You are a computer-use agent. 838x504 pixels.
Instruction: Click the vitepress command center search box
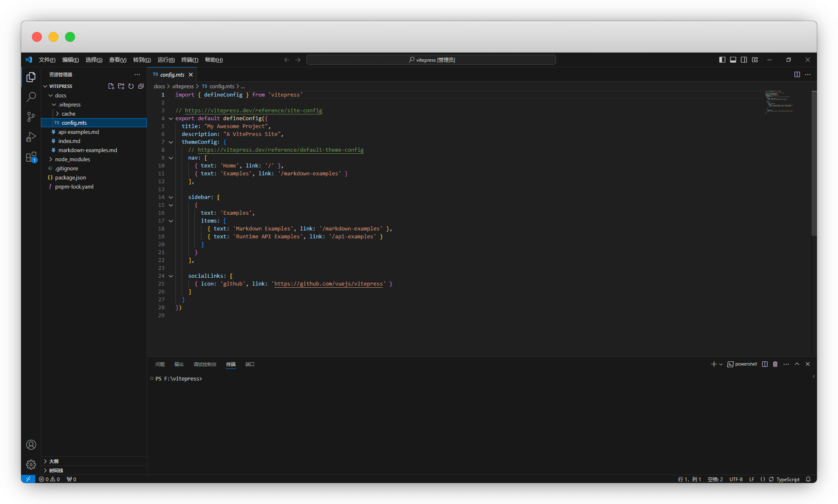pyautogui.click(x=431, y=60)
